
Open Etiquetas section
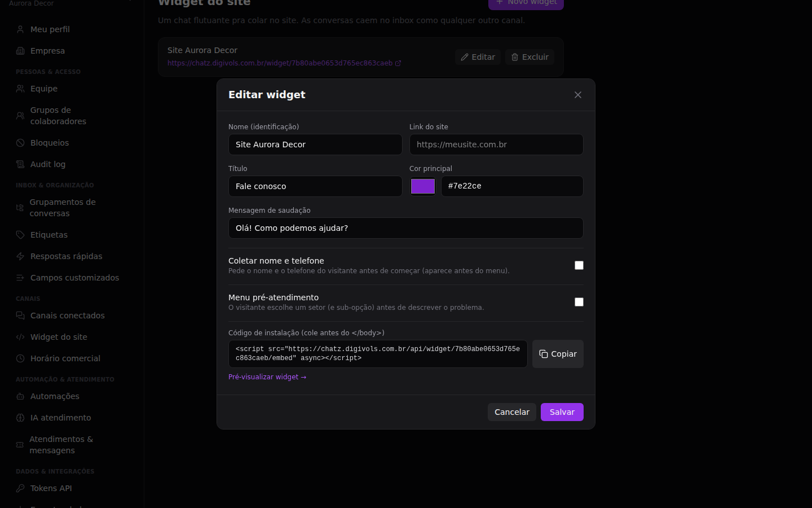pyautogui.click(x=72, y=235)
